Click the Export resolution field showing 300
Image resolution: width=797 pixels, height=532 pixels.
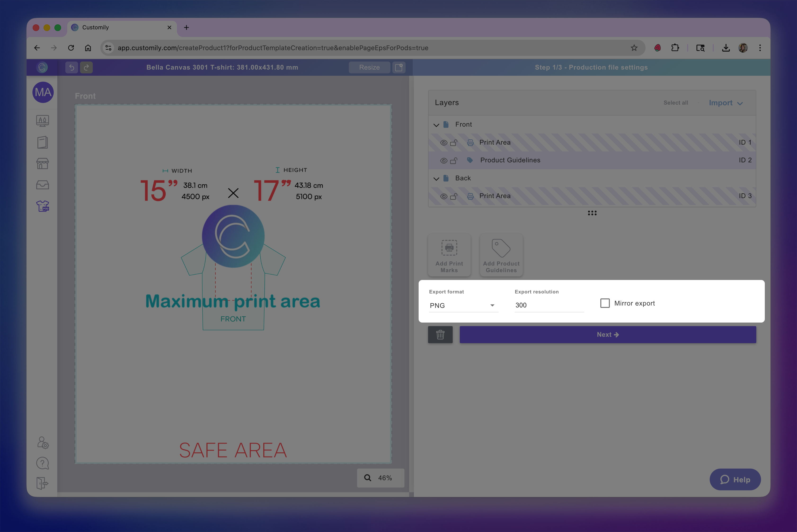549,305
